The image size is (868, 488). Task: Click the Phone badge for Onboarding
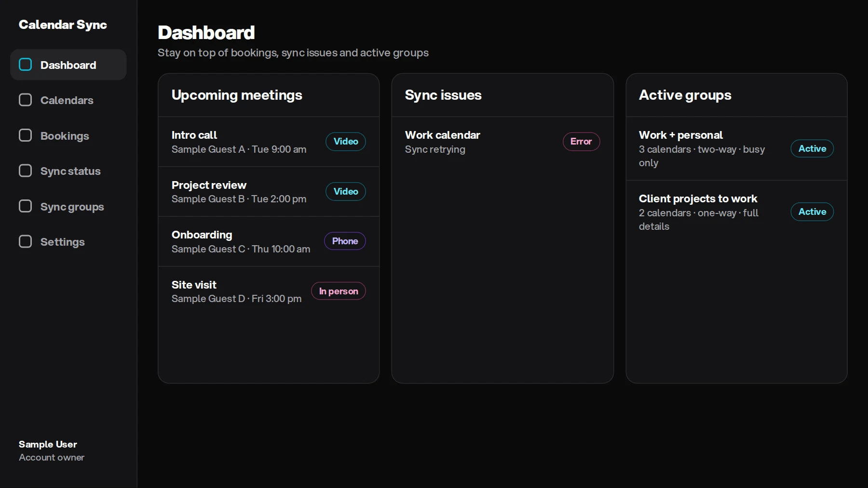point(345,241)
